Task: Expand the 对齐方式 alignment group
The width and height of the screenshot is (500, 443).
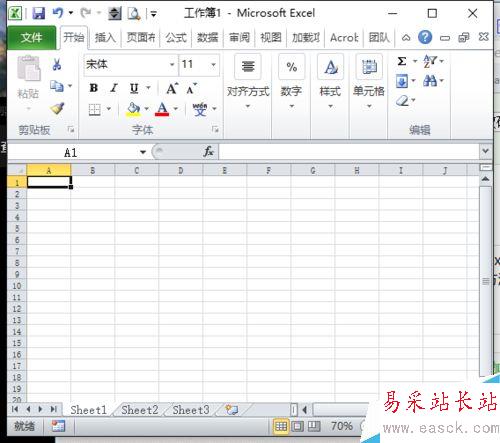Action: [x=248, y=82]
